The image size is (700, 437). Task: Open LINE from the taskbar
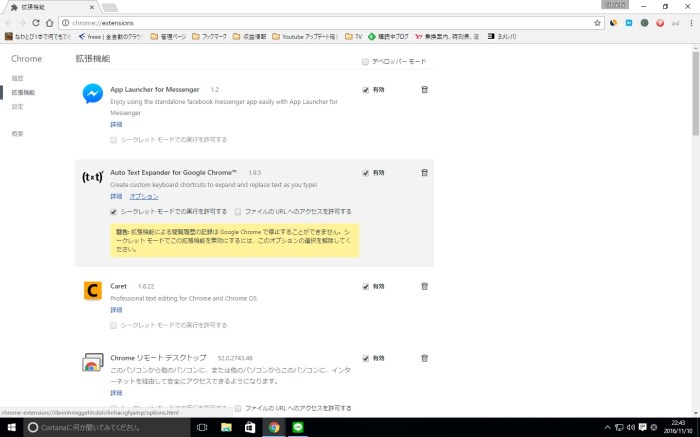click(x=298, y=428)
